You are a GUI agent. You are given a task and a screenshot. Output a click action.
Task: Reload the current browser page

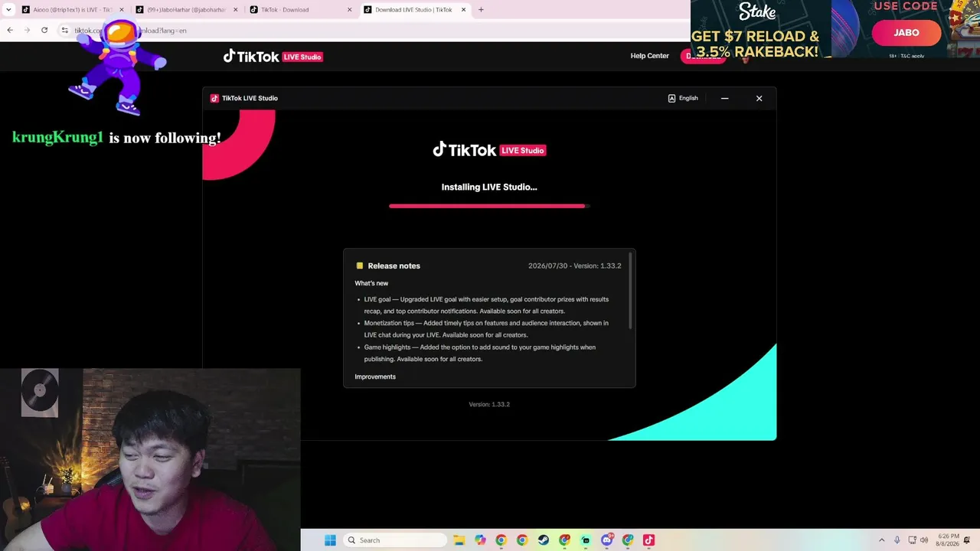44,31
